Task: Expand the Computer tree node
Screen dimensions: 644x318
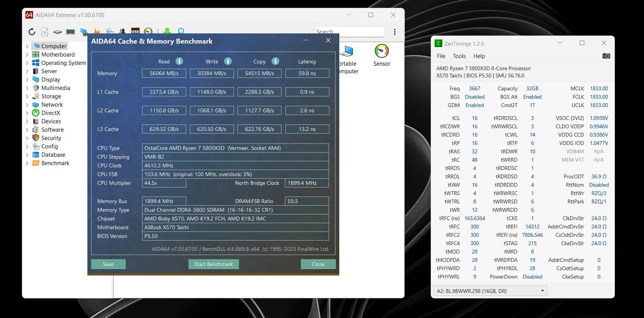Action: (27, 46)
